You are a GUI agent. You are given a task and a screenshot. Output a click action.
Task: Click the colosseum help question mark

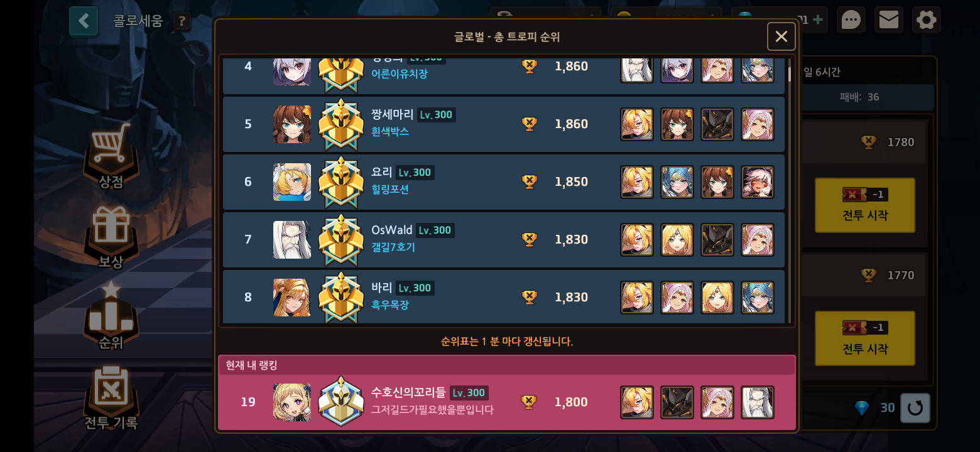[x=182, y=22]
